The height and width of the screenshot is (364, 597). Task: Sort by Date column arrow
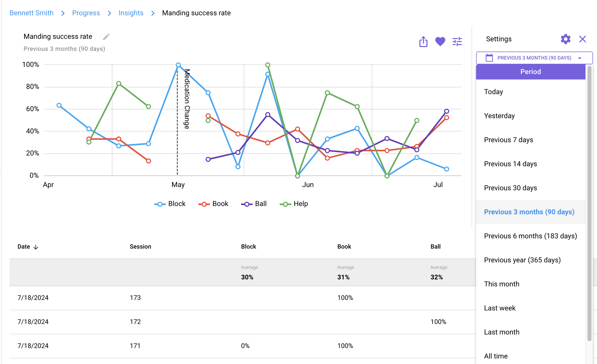click(x=36, y=247)
